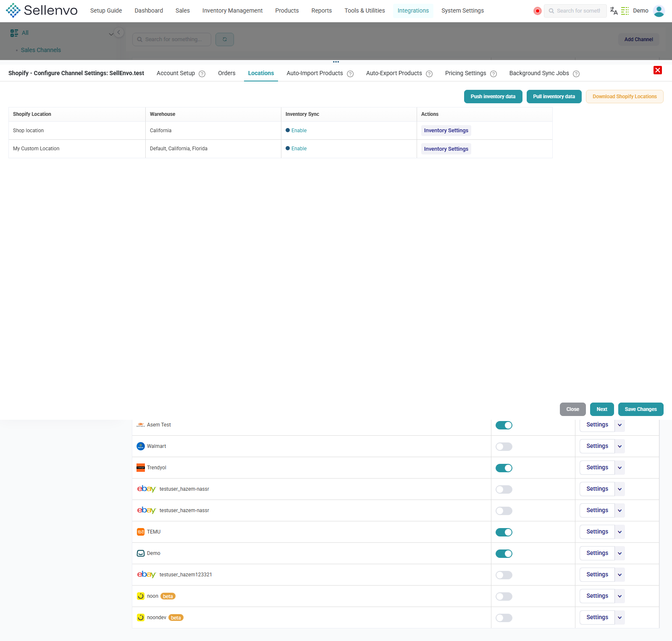Open Inventory Settings for My Custom Location
This screenshot has width=672, height=641.
[x=446, y=149]
